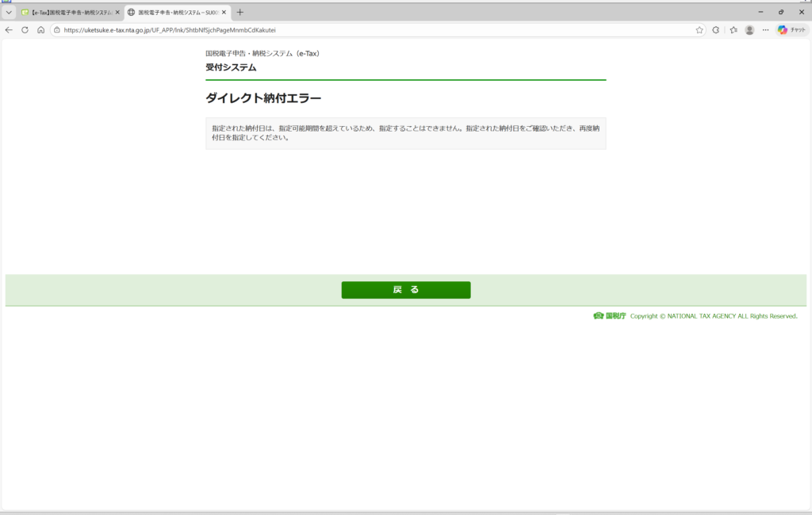Image resolution: width=812 pixels, height=515 pixels.
Task: Click the 国税庁 logo in footer
Action: (x=610, y=316)
